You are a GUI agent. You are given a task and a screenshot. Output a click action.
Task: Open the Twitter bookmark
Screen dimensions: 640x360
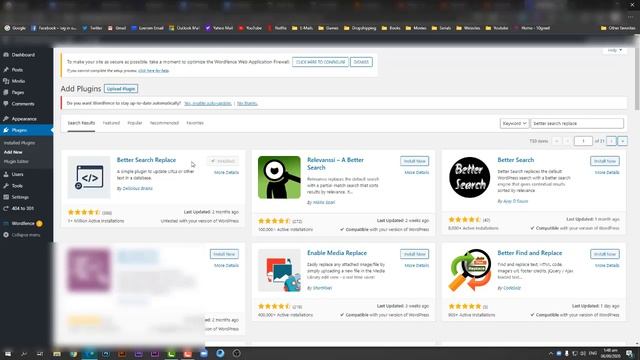pyautogui.click(x=92, y=28)
